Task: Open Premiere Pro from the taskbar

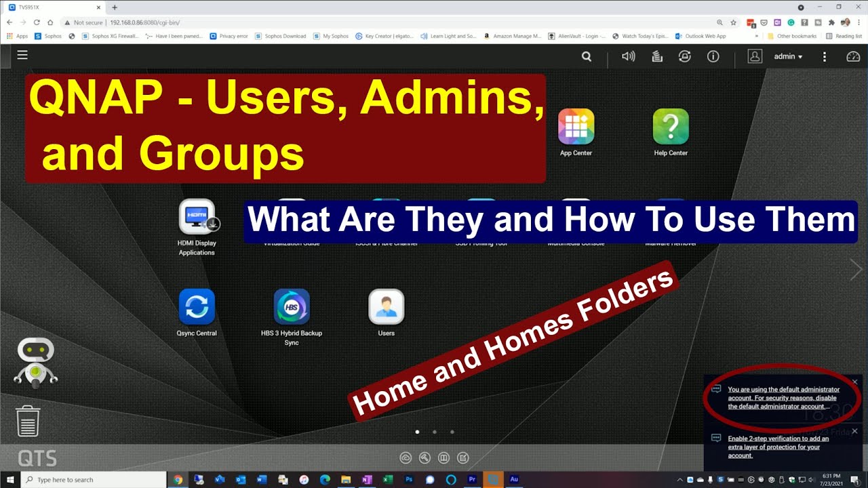Action: [x=472, y=480]
